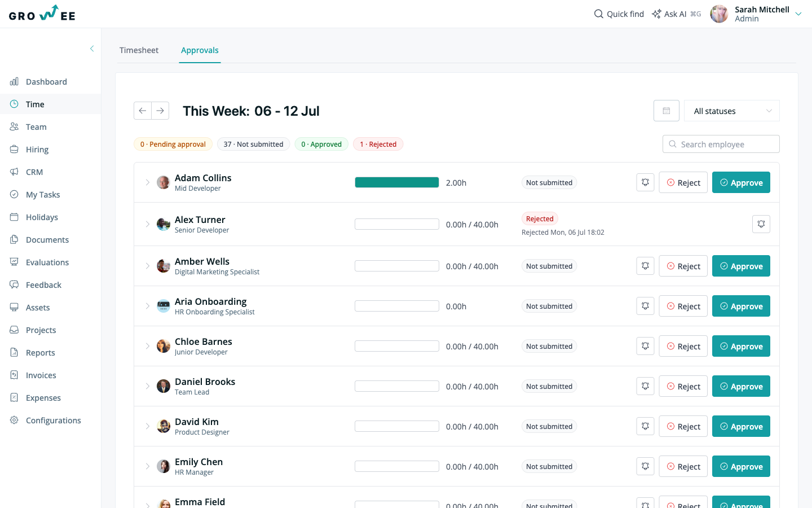This screenshot has width=812, height=508.
Task: Click Daniel Brooks avatar
Action: click(x=164, y=386)
